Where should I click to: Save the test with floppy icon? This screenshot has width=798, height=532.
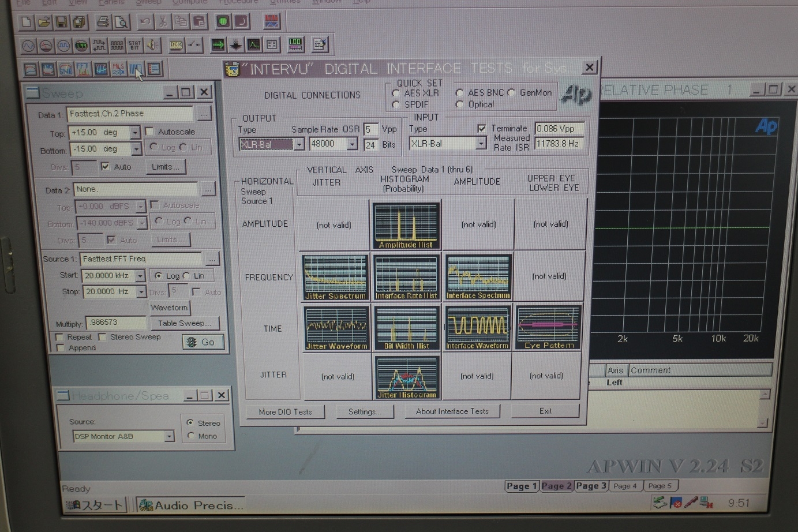tap(61, 23)
